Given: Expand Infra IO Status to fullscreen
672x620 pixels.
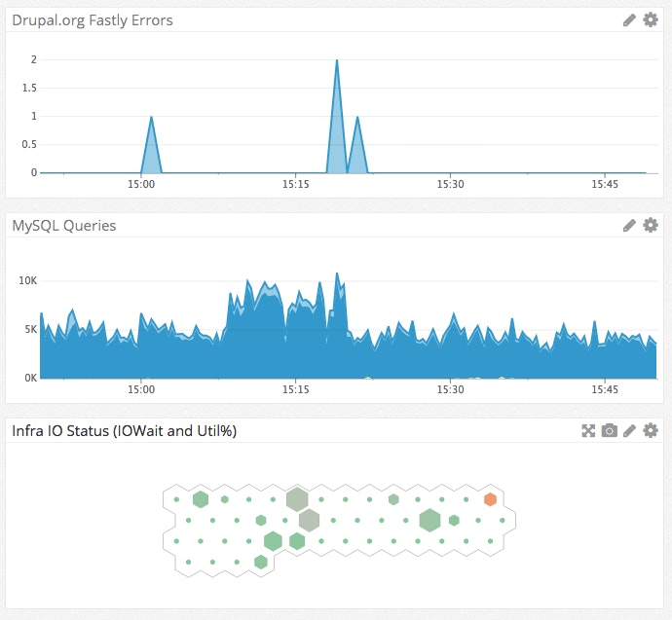Looking at the screenshot, I should [588, 430].
